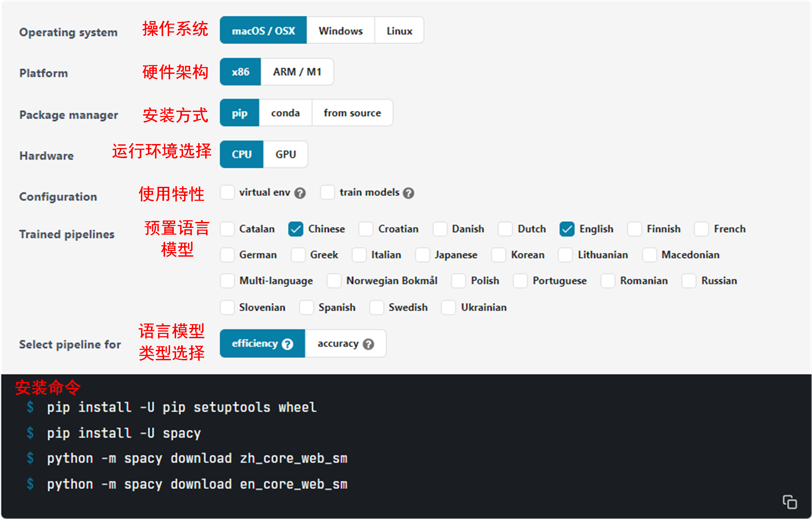Viewport: 812px width, 519px height.
Task: Check the Ukrainian language checkbox
Action: pos(448,307)
